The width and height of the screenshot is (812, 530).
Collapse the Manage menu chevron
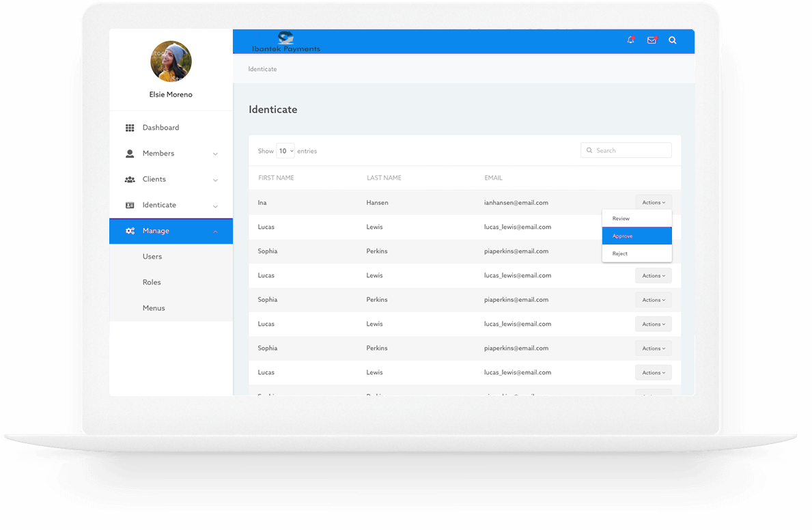point(215,232)
